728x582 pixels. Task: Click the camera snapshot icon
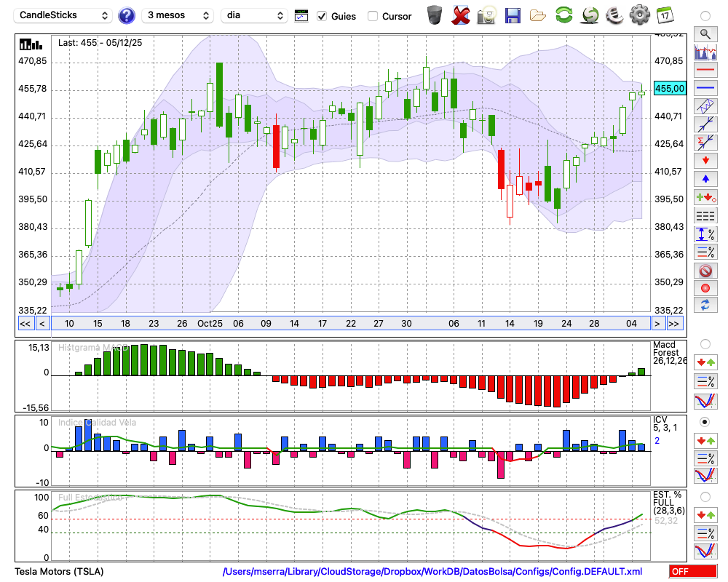coord(486,15)
